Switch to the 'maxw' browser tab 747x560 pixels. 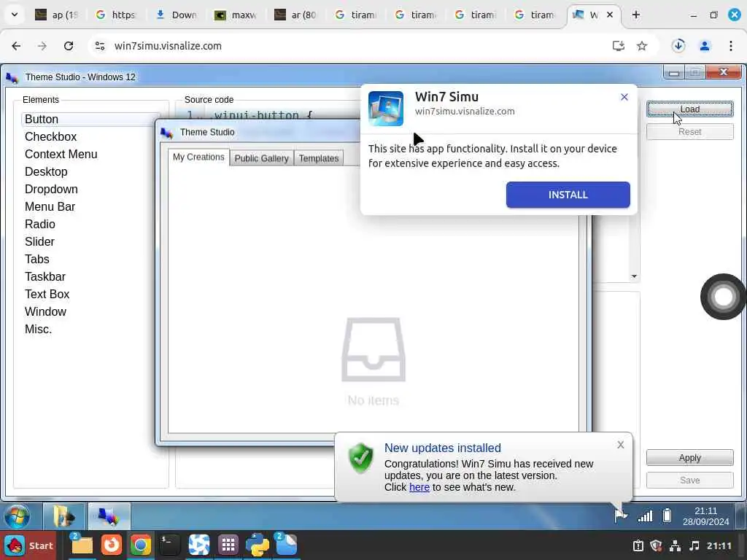pos(237,15)
